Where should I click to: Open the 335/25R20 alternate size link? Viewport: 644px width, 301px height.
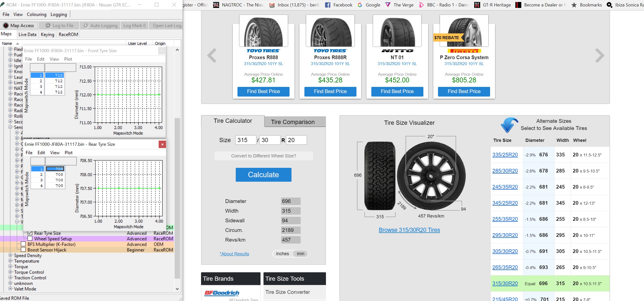pyautogui.click(x=505, y=155)
